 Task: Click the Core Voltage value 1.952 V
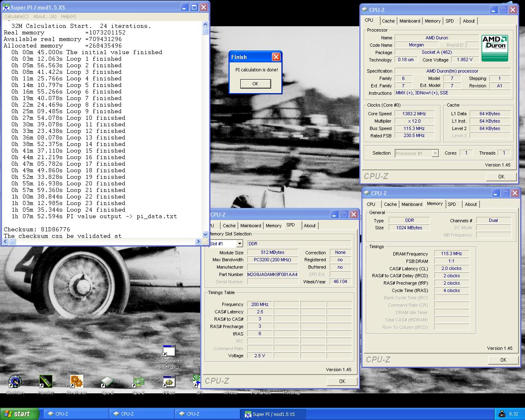pos(465,59)
